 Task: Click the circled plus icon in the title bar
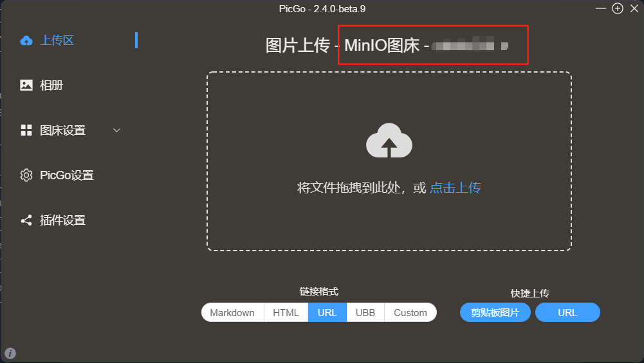618,8
